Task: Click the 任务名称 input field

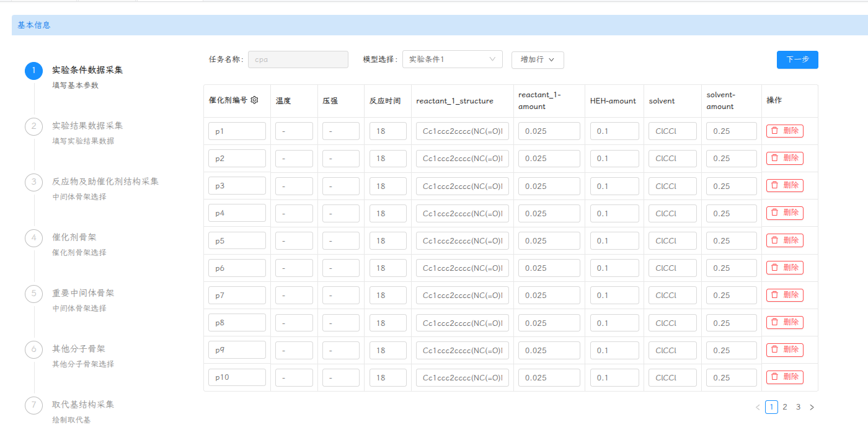Action: coord(298,59)
